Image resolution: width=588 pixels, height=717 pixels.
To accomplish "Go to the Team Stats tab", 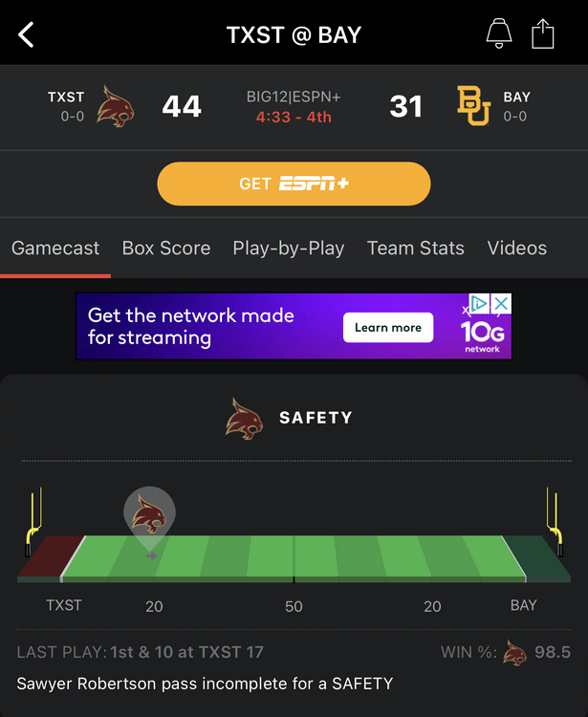I will point(416,249).
